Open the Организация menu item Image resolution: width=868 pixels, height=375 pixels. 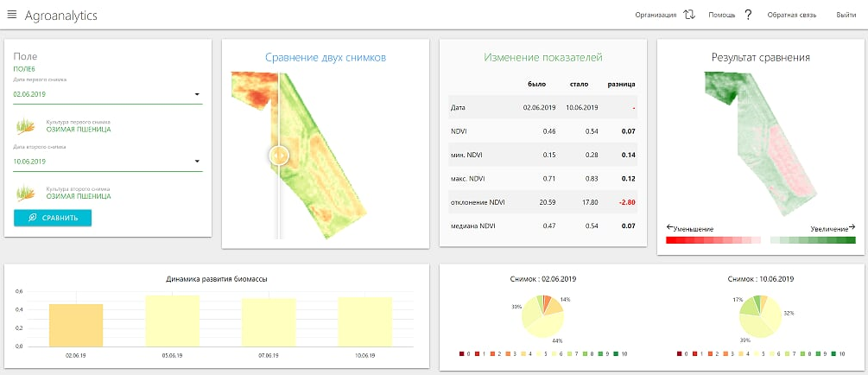(656, 16)
